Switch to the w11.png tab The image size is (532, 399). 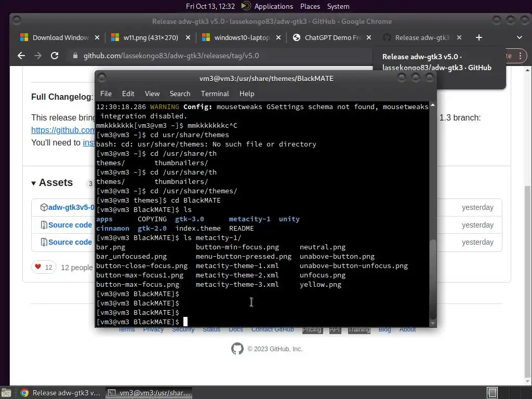[x=151, y=37]
